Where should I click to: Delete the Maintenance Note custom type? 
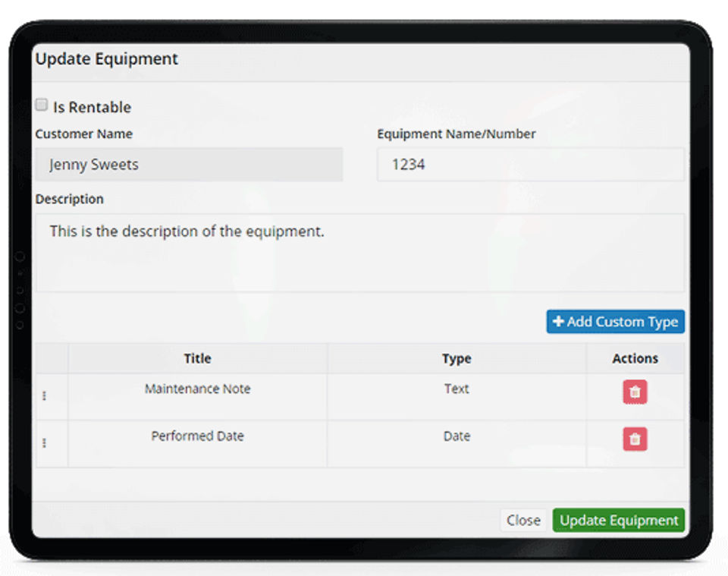(635, 392)
